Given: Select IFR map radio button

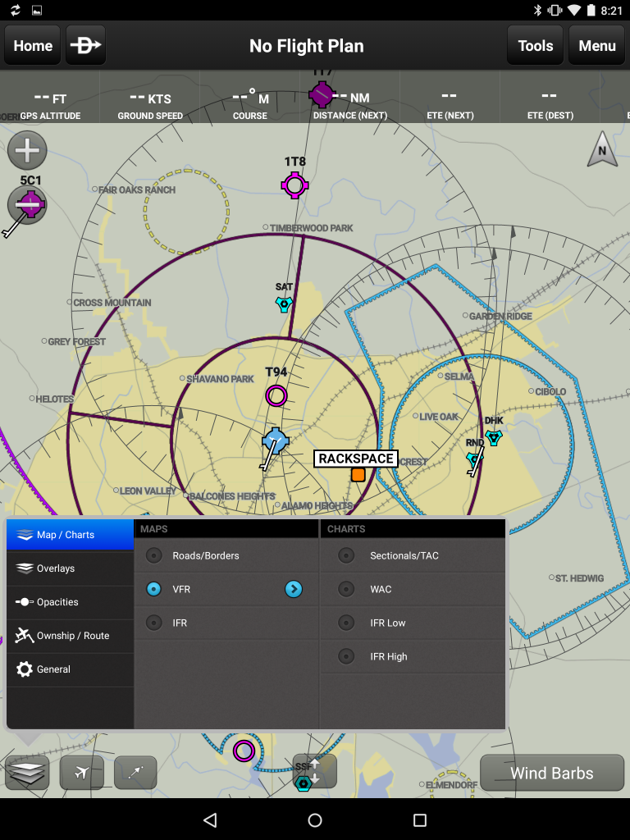Looking at the screenshot, I should coord(153,623).
